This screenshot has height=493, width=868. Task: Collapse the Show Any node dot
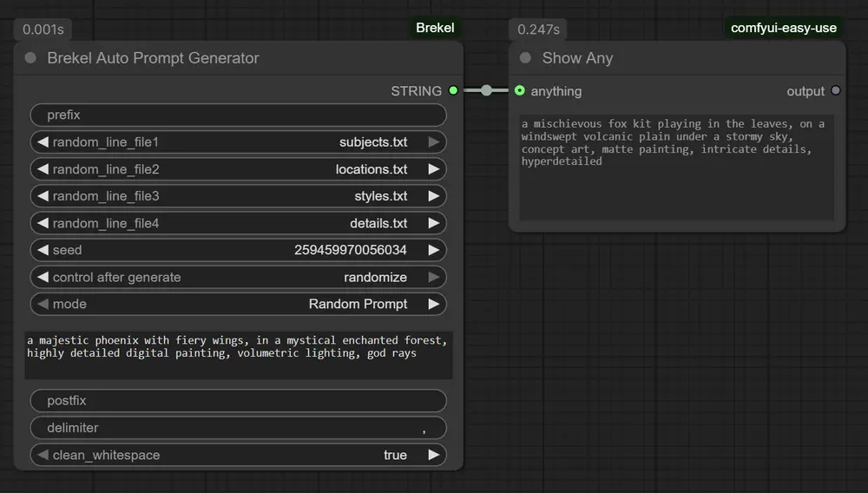tap(525, 58)
